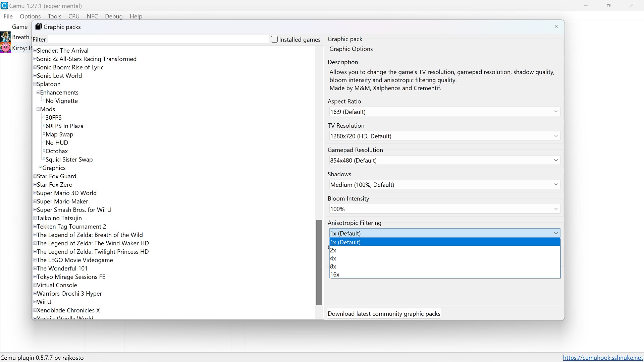
Task: Select the No Vignette mod entry
Action: tap(61, 101)
